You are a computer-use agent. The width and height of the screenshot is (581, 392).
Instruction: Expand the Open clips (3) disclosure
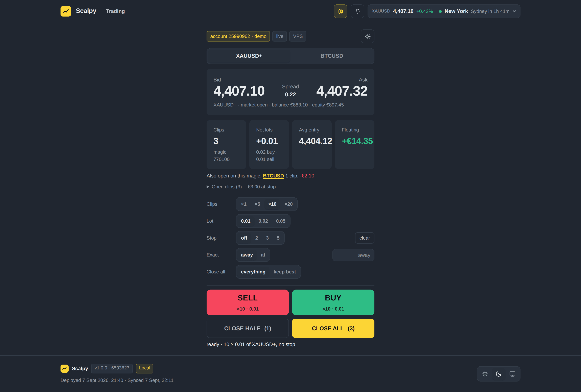tap(241, 187)
